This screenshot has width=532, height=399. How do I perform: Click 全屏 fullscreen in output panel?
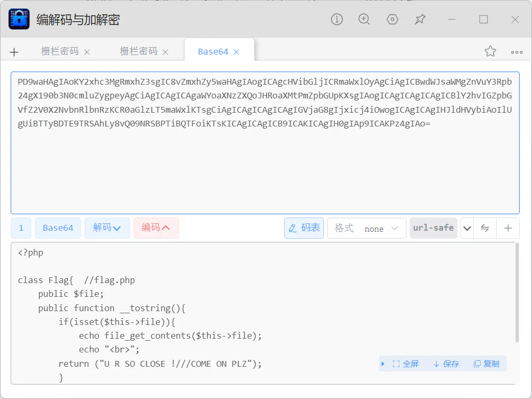405,364
